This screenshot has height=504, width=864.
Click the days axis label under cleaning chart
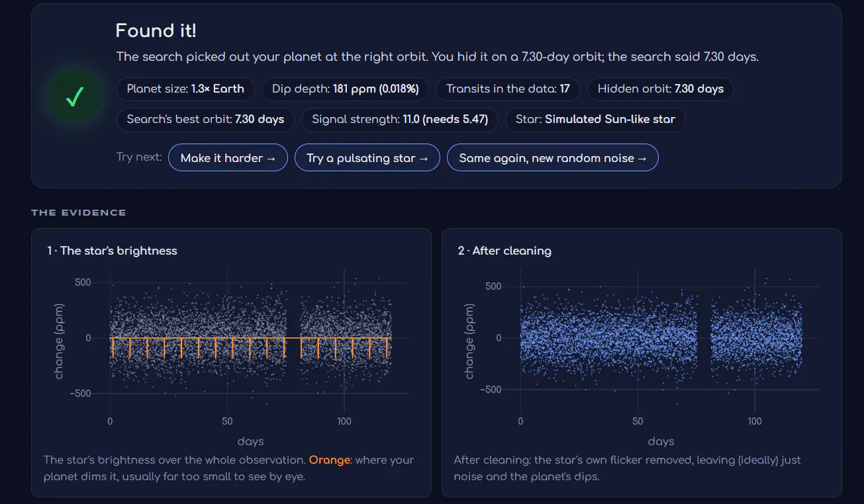click(x=661, y=441)
